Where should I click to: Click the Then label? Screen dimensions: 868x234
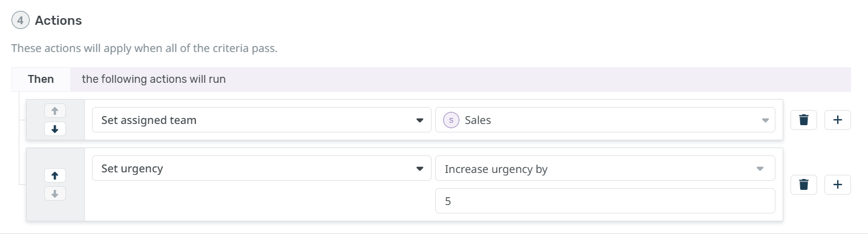[x=41, y=79]
